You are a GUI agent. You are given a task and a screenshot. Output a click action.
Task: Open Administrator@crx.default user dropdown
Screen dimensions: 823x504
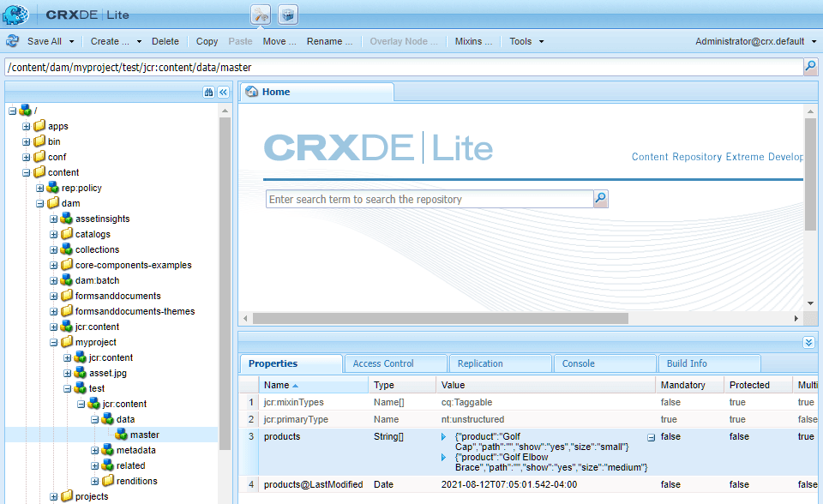coord(756,41)
